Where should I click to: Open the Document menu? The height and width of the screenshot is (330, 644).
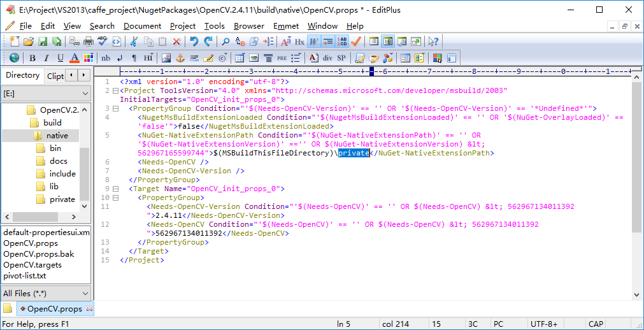(142, 26)
